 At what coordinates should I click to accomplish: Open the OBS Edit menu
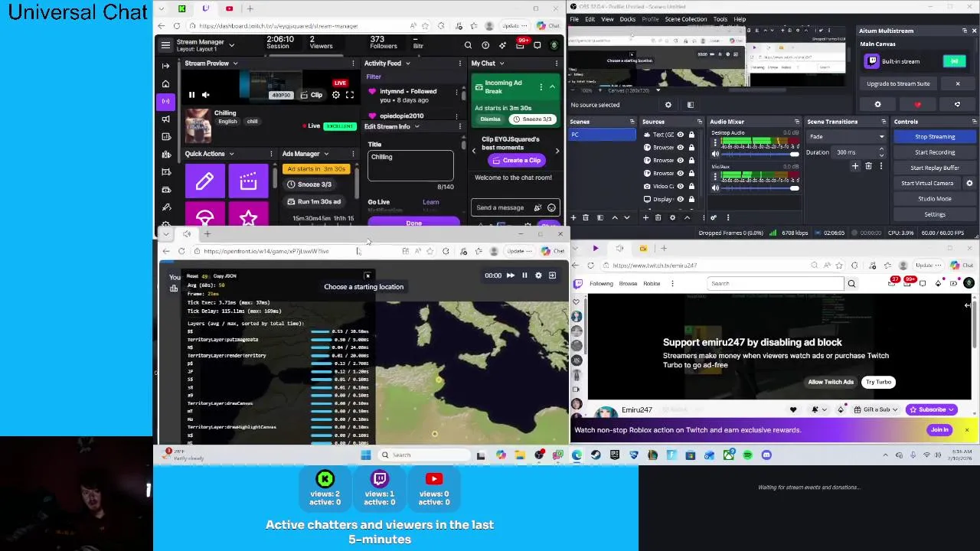[x=590, y=19]
